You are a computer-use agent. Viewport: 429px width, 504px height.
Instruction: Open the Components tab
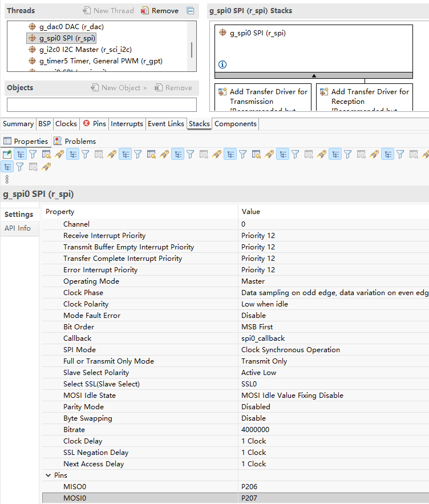[x=235, y=124]
